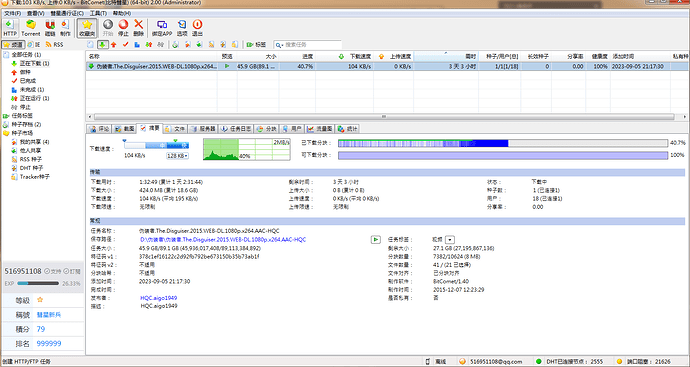Screen dimensions: 690x367
Task: Click into the 搜索任务 search field
Action: pos(312,45)
